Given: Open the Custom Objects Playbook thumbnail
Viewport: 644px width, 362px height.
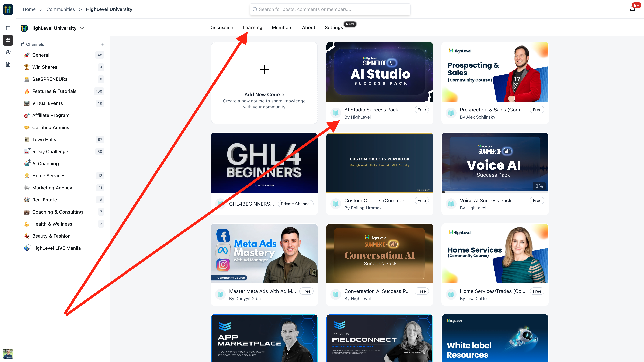Looking at the screenshot, I should tap(380, 163).
